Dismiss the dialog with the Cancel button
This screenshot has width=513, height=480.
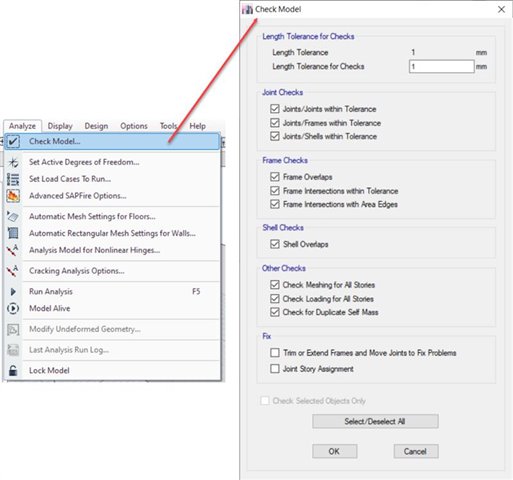click(416, 451)
